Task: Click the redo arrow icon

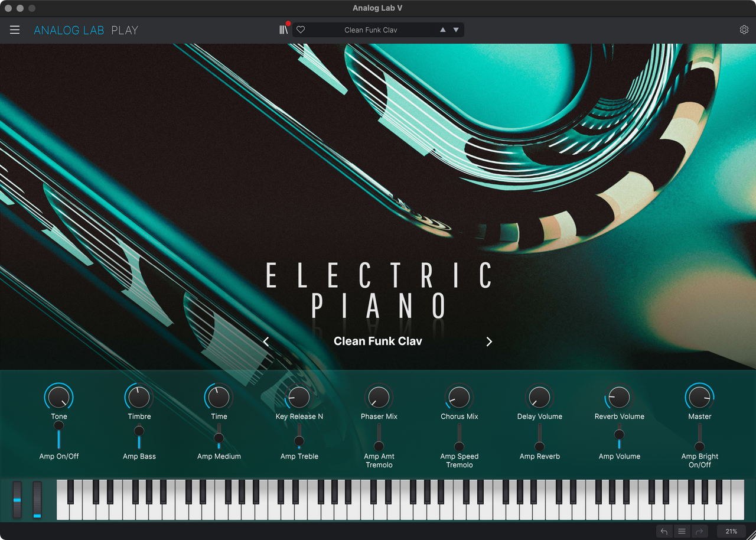Action: click(699, 531)
